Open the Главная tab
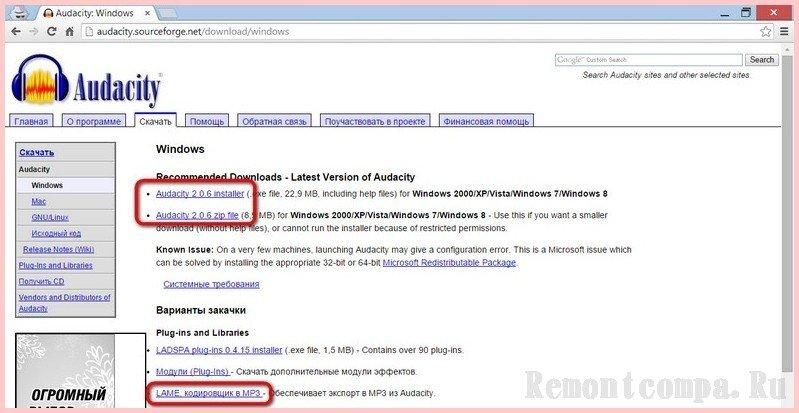The height and width of the screenshot is (413, 799). (31, 121)
